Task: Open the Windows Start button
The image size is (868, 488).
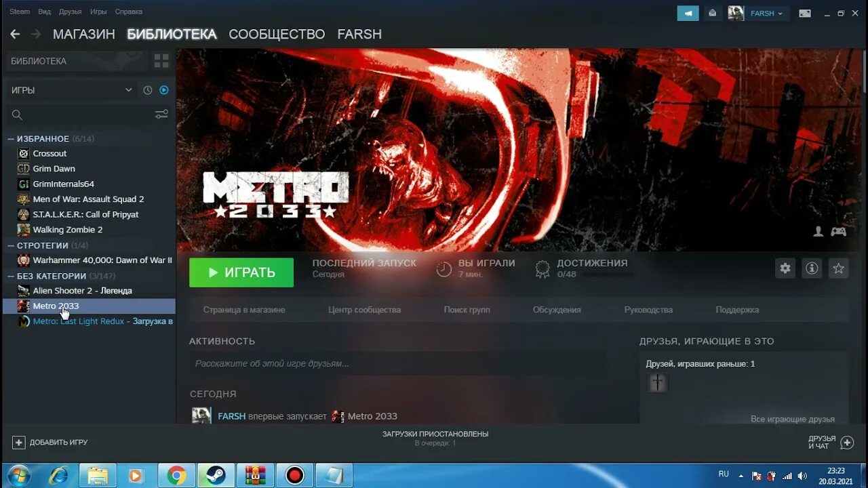Action: [x=18, y=475]
